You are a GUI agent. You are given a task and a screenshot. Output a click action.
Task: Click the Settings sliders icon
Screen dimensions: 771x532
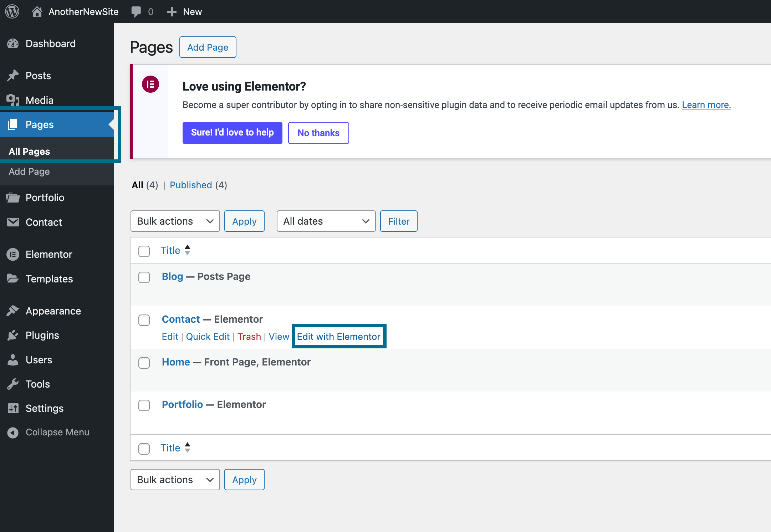(x=13, y=408)
